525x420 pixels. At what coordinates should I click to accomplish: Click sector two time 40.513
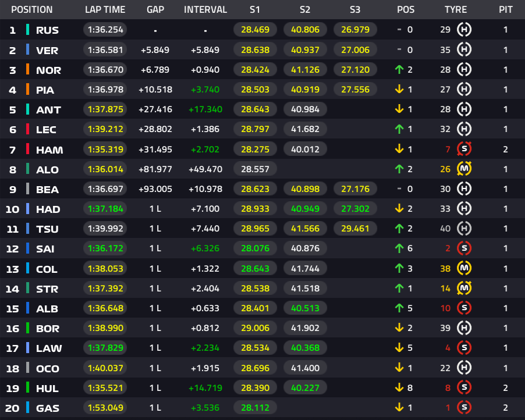[x=305, y=308]
